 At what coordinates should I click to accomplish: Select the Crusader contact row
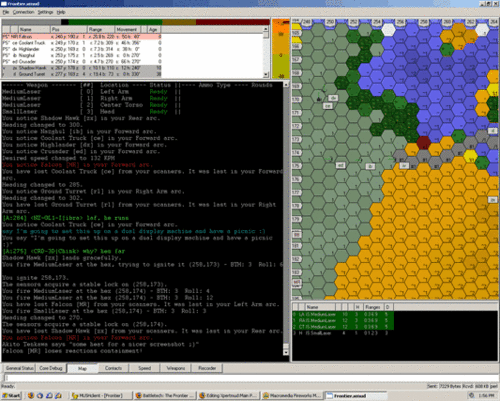pyautogui.click(x=82, y=62)
